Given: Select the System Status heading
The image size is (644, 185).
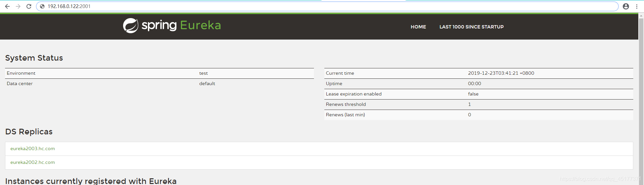Looking at the screenshot, I should pyautogui.click(x=34, y=58).
